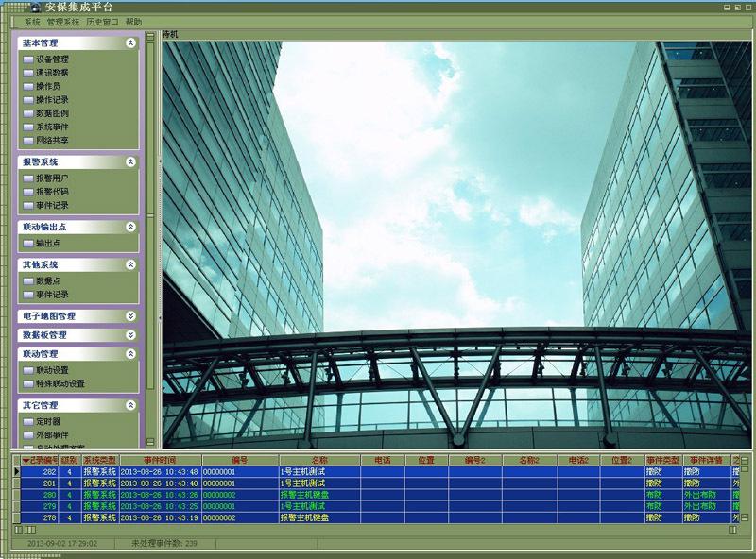Expand the 电子地图管理 section
The height and width of the screenshot is (559, 756).
click(x=130, y=316)
